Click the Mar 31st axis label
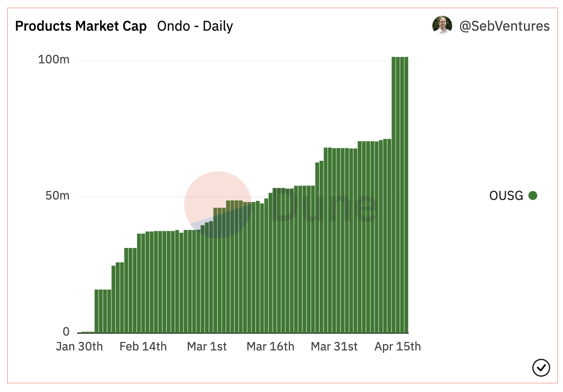 coord(334,346)
